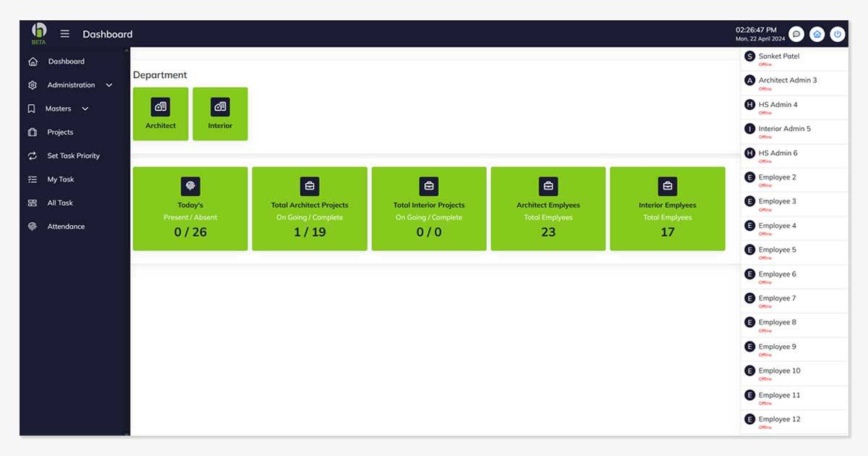Open Today's Present / Absent card

pos(190,208)
